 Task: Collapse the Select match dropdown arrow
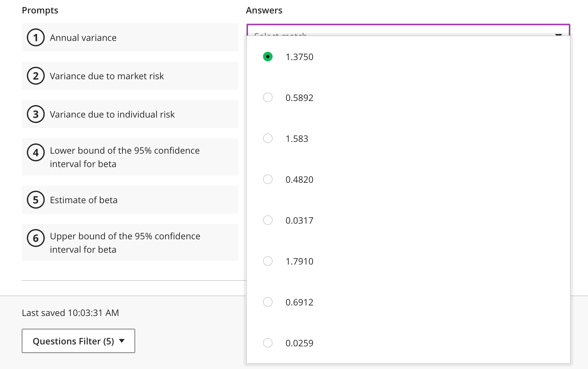(558, 34)
